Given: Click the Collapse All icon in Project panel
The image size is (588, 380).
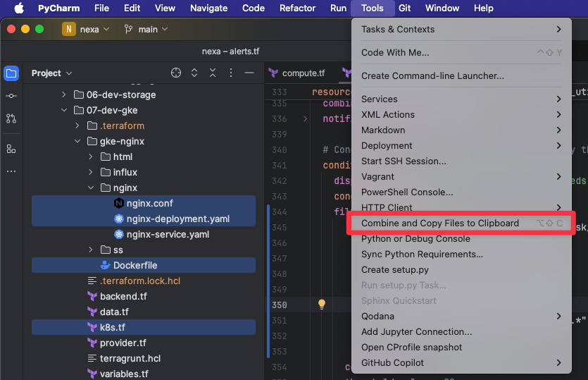Looking at the screenshot, I should click(x=213, y=73).
